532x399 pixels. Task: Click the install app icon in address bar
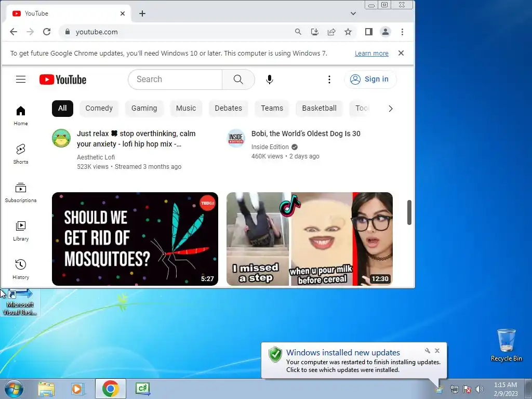(315, 32)
